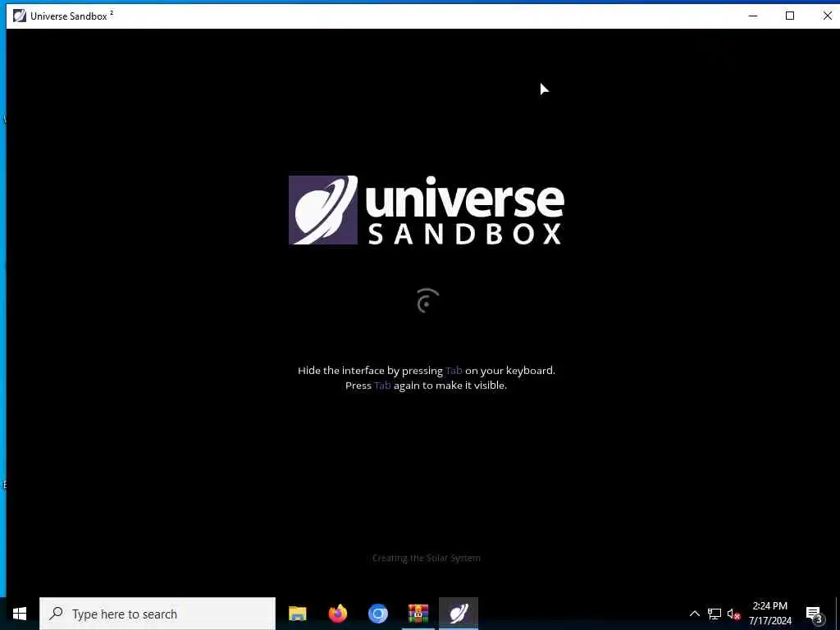Open File Explorer from taskbar

[297, 614]
